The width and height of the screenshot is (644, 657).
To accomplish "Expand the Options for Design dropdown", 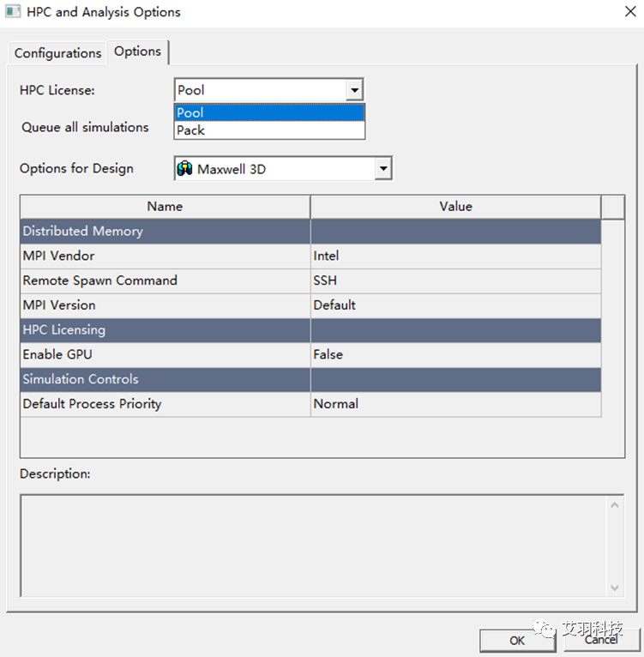I will click(x=383, y=169).
